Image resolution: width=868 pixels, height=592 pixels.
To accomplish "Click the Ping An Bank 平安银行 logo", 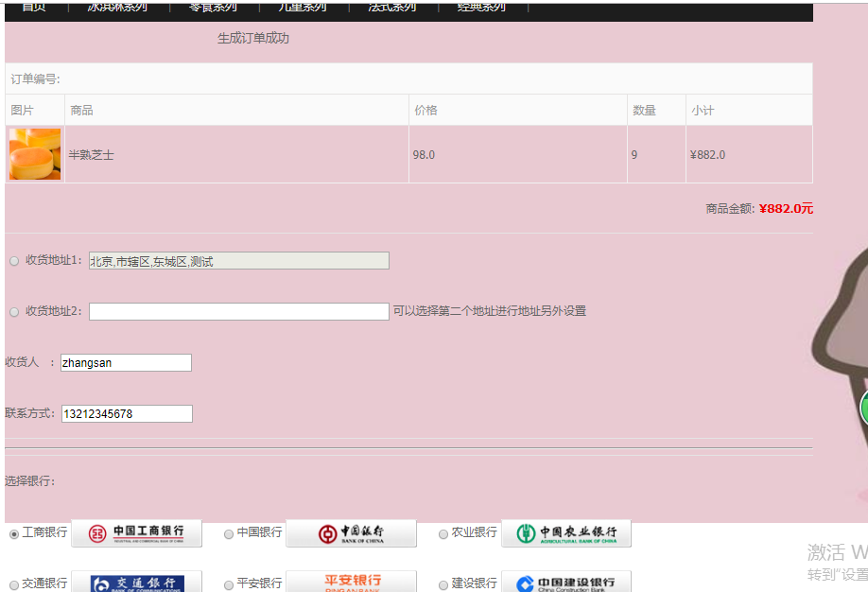I will pyautogui.click(x=351, y=582).
